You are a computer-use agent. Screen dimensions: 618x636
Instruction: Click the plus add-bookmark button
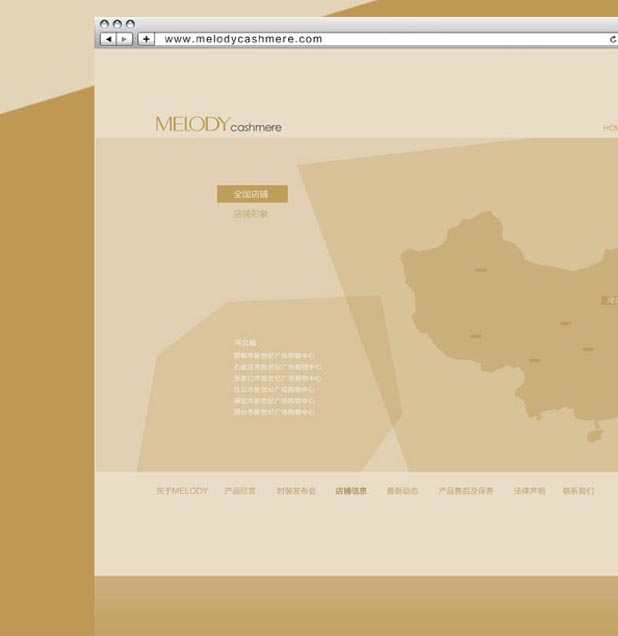tap(146, 39)
